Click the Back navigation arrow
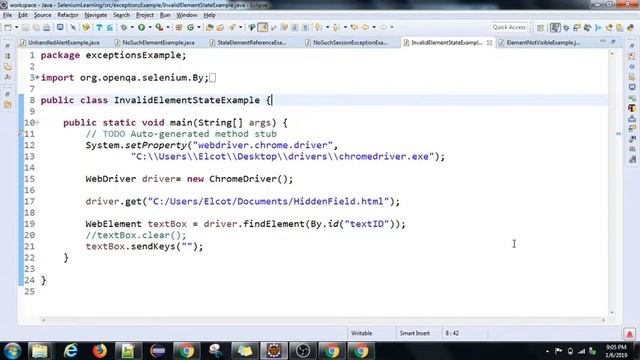Screen dimensions: 640x360 [x=365, y=27]
